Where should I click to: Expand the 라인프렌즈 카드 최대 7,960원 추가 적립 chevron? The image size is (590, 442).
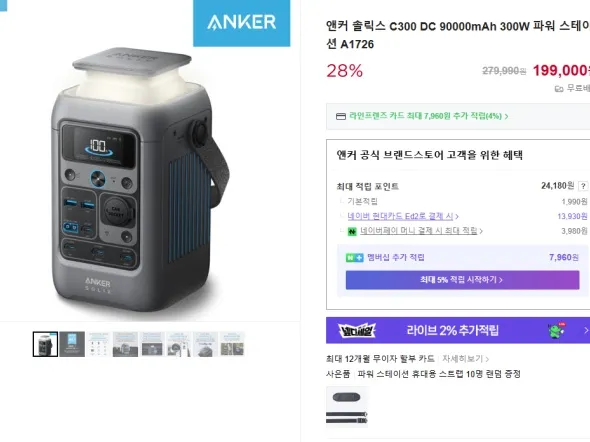click(x=506, y=117)
